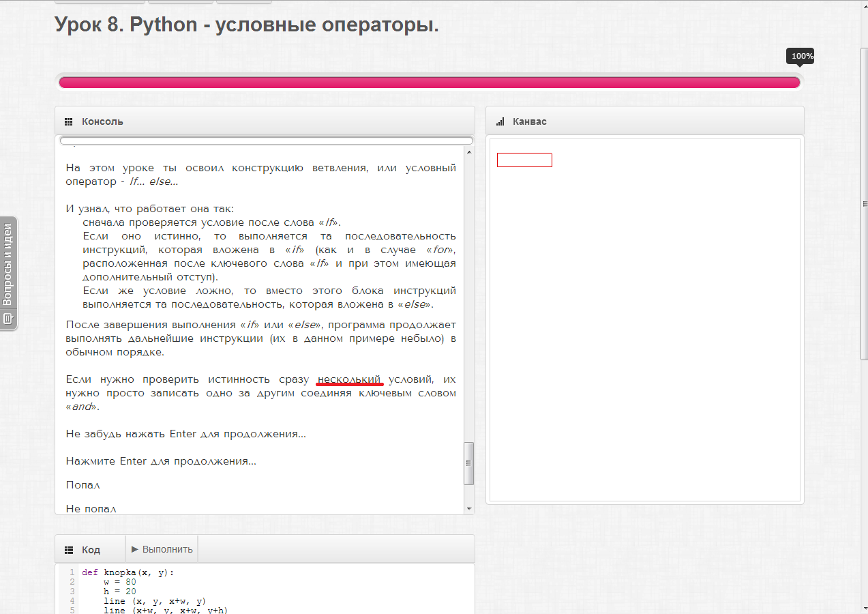Click the 100% progress tooltip badge
The image size is (868, 614).
802,56
